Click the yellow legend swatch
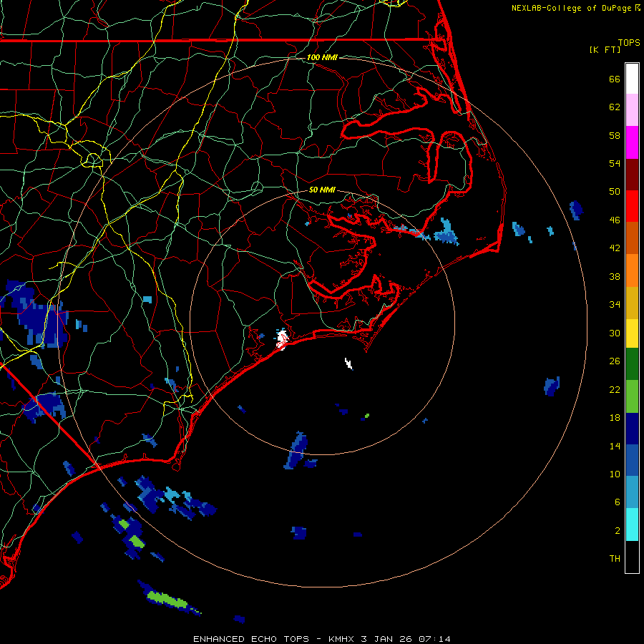This screenshot has width=644, height=644. (x=632, y=333)
